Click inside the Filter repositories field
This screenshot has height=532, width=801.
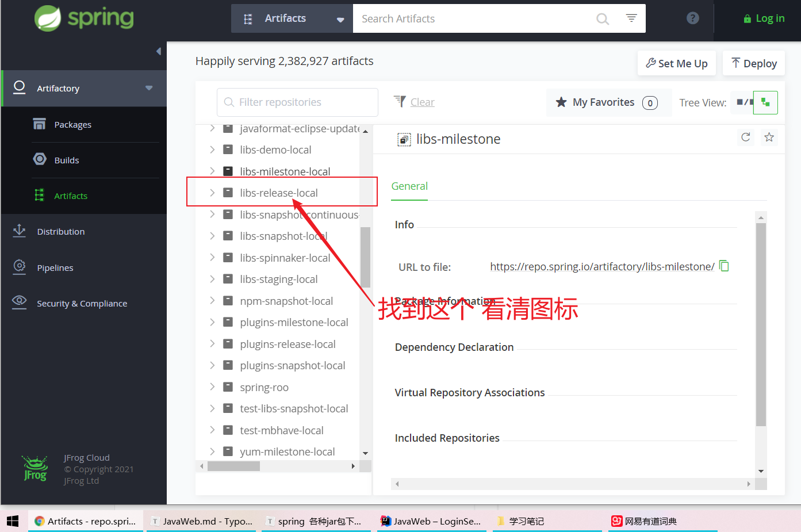(297, 102)
